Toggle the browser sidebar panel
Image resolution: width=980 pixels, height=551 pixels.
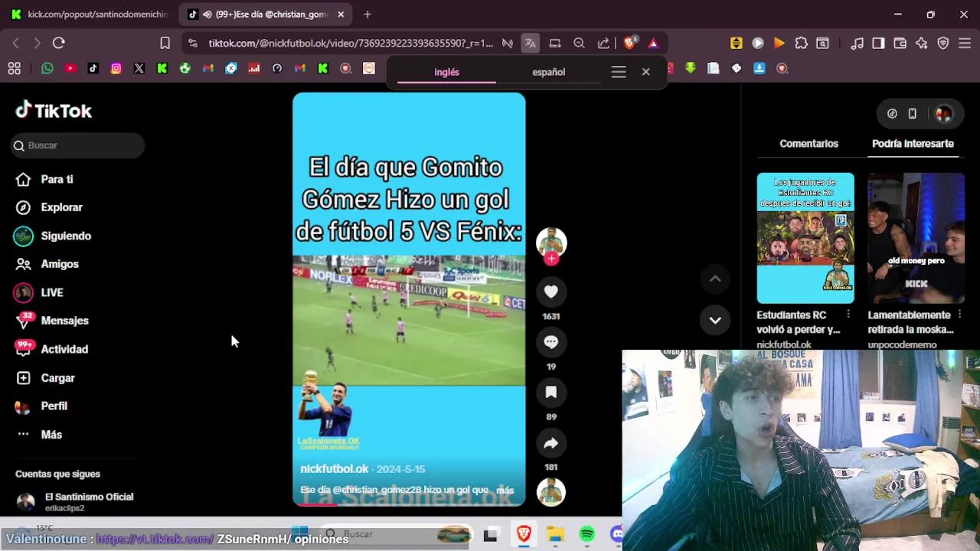(878, 43)
